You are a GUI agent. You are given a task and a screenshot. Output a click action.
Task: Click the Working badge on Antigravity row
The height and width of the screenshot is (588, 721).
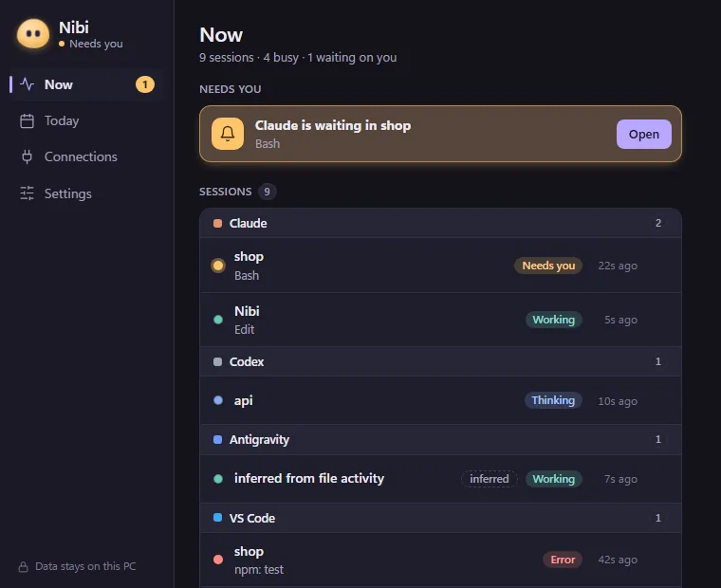coord(554,479)
